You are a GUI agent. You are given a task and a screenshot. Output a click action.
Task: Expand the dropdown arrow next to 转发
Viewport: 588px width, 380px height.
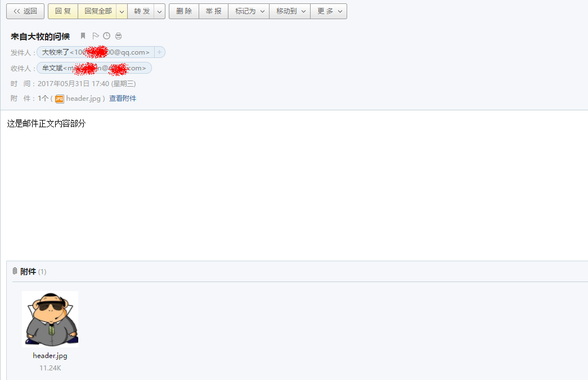pos(159,11)
